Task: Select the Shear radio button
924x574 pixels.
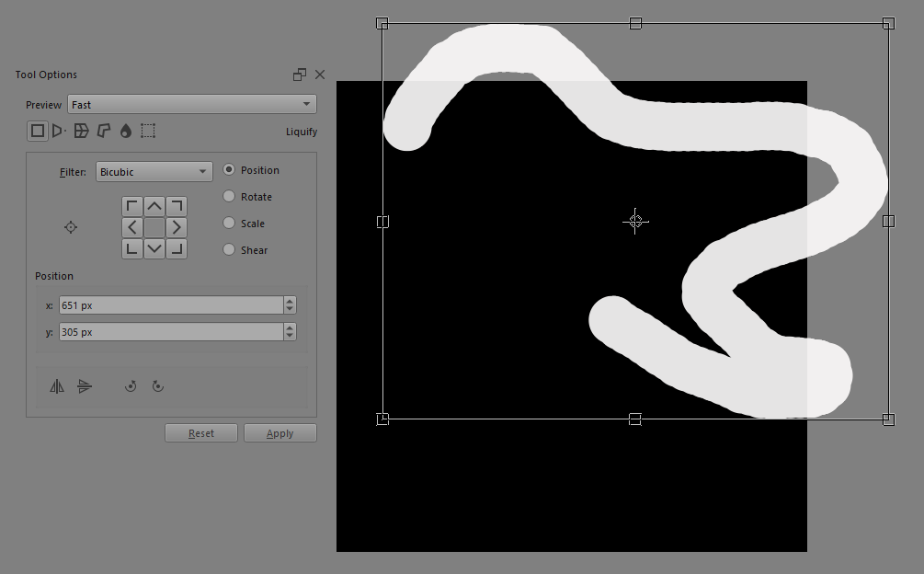Action: tap(230, 250)
